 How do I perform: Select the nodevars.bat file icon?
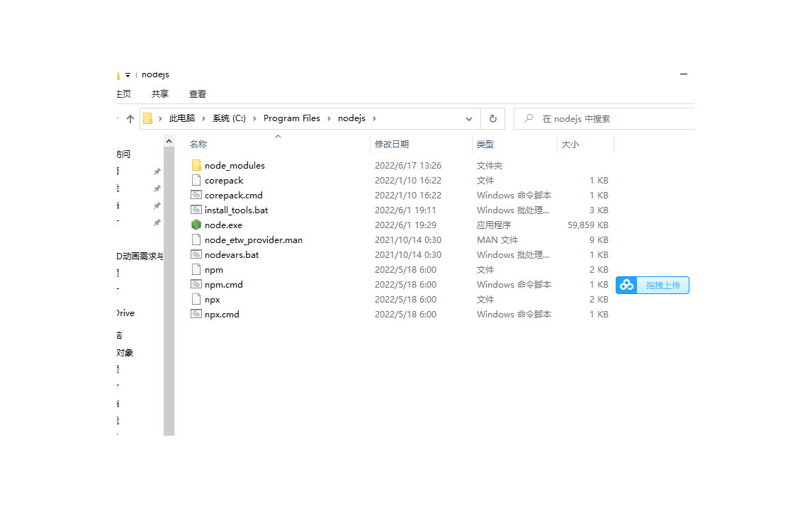click(196, 255)
